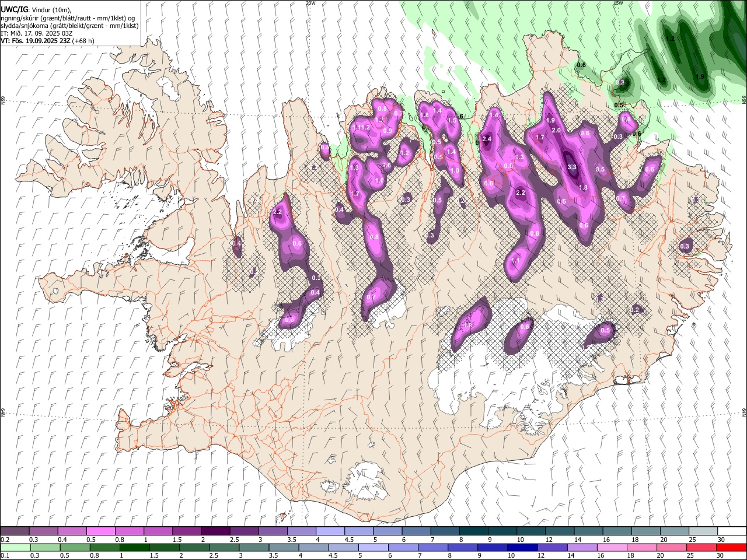Pick the lightest green rain swatch starting at 0.1

pos(15,547)
